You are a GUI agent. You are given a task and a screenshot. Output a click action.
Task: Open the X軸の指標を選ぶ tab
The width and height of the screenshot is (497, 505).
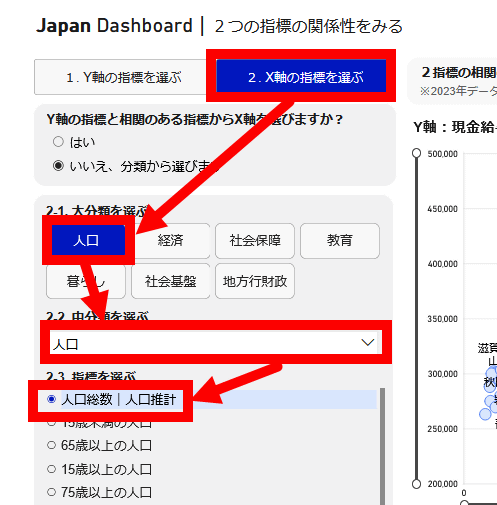coord(301,76)
